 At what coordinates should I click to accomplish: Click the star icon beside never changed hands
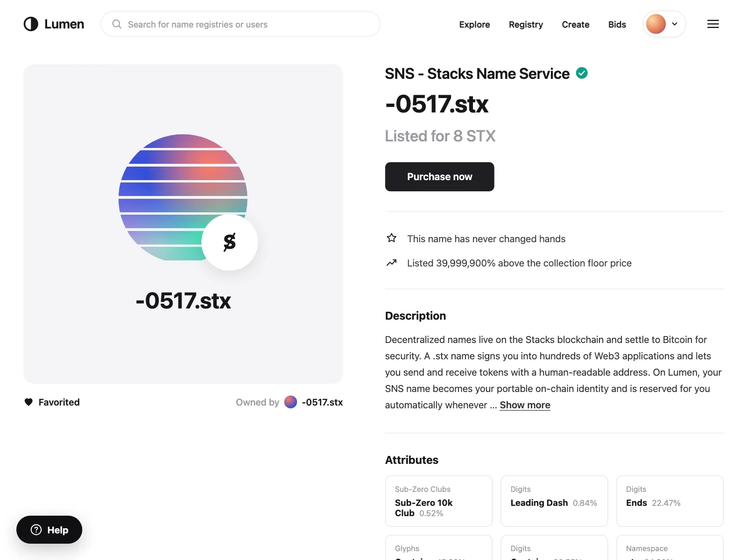point(392,238)
